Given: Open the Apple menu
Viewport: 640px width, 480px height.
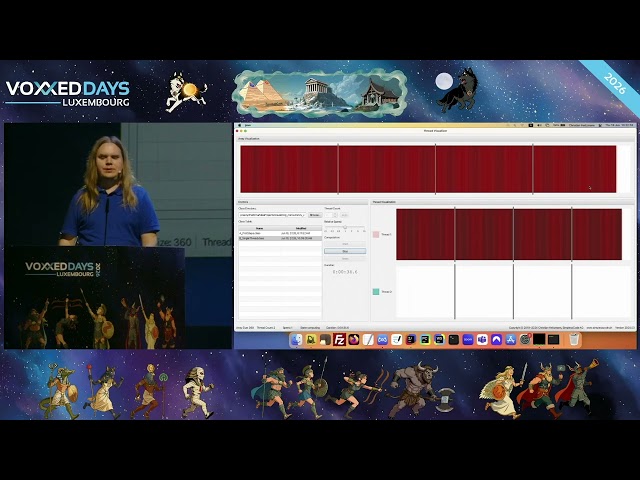Looking at the screenshot, I should pyautogui.click(x=239, y=125).
